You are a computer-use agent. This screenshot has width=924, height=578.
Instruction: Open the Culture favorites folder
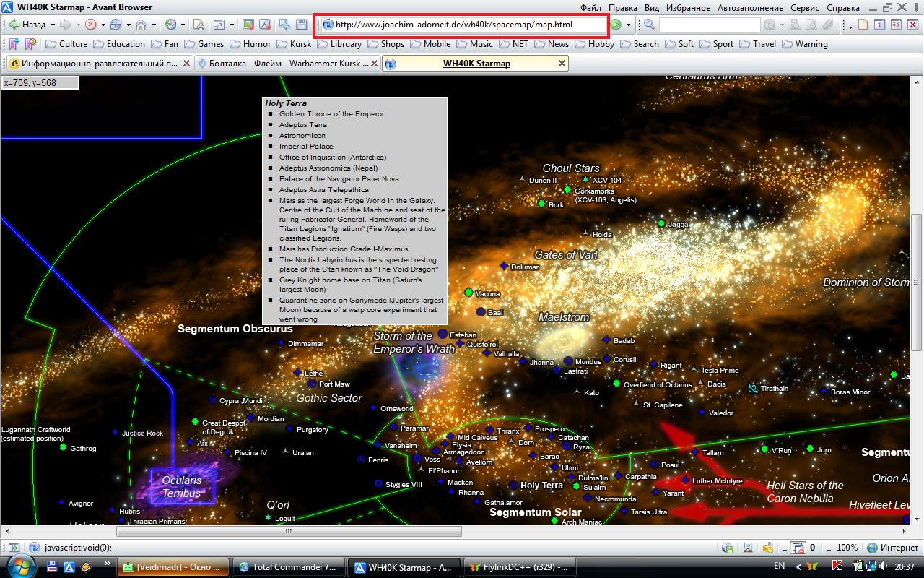[66, 44]
